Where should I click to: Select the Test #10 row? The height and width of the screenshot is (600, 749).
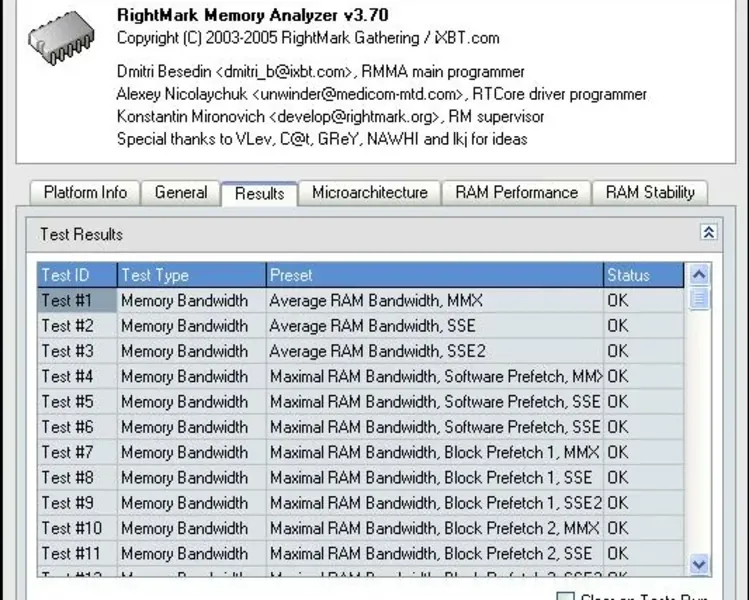(361, 528)
